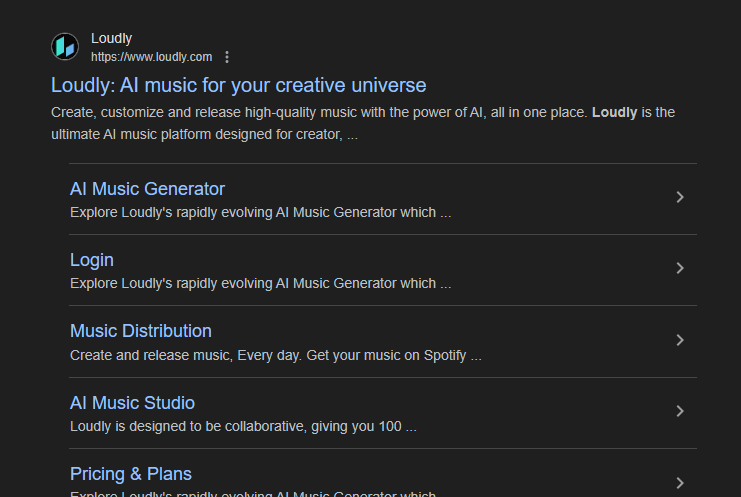Image resolution: width=741 pixels, height=497 pixels.
Task: Open 'Loudly: AI music for your creative universe' result
Action: (x=239, y=86)
